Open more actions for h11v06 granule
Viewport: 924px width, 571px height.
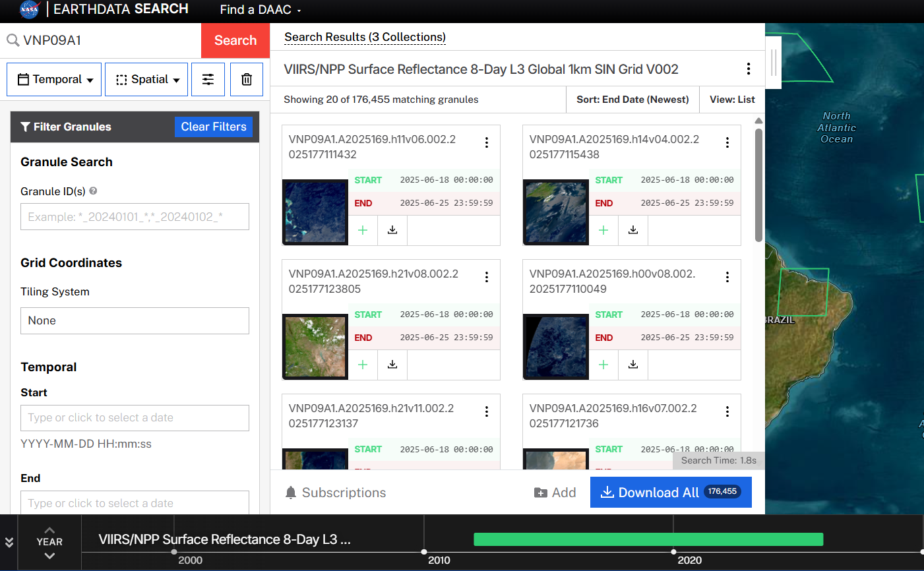(x=487, y=142)
